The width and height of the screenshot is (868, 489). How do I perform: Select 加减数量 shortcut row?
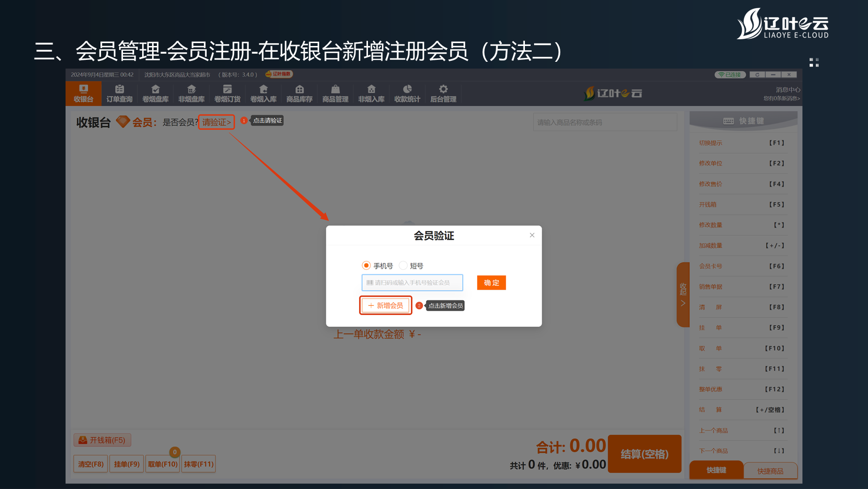pos(742,246)
